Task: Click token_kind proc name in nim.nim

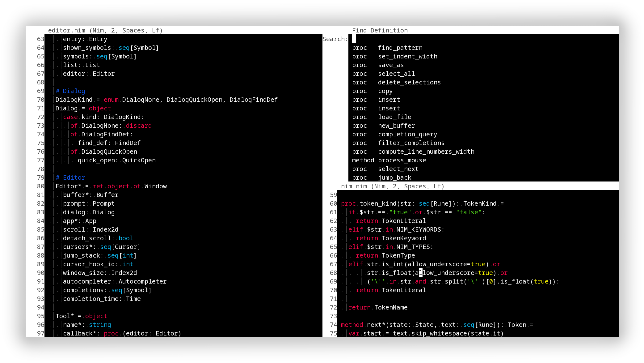Action: (x=378, y=203)
